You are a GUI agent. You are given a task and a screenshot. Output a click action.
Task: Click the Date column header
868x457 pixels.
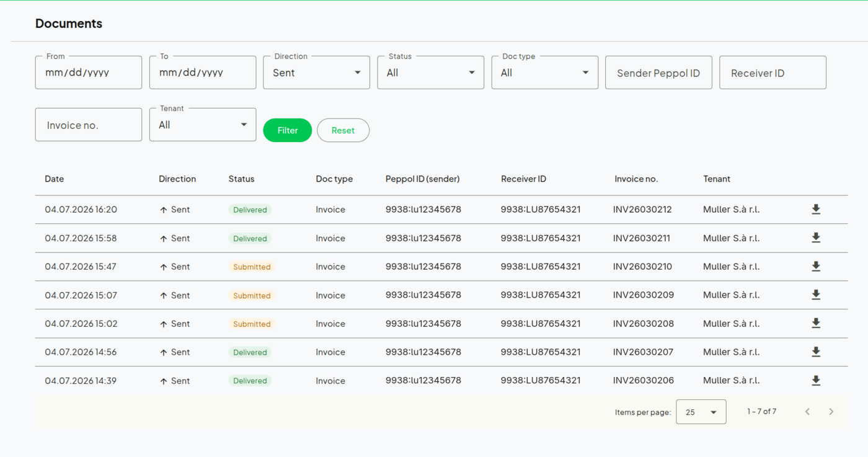(x=55, y=179)
